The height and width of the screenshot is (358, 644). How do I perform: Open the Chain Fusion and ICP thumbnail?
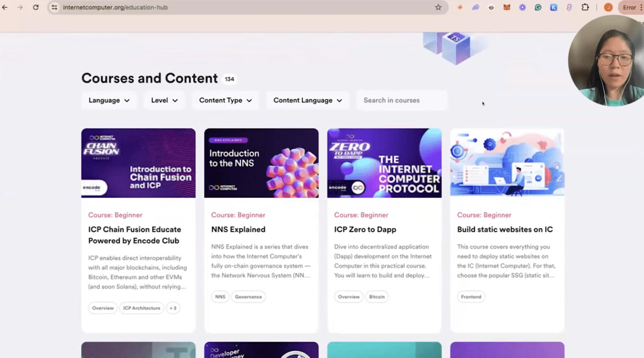click(x=138, y=163)
